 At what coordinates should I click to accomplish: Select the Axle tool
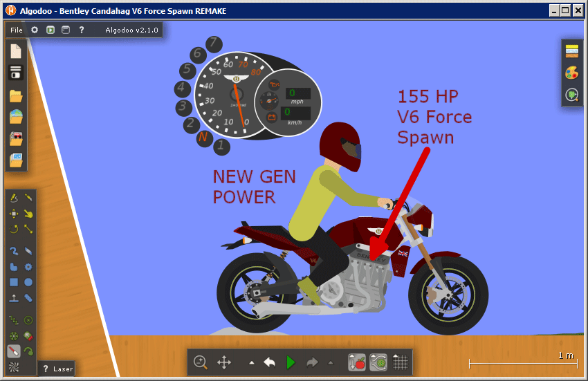(x=14, y=335)
